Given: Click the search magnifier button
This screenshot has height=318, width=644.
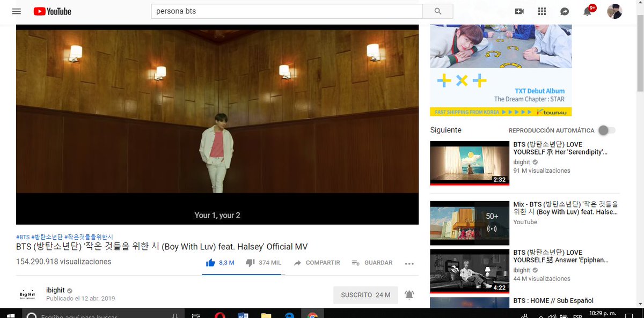Looking at the screenshot, I should pos(438,11).
